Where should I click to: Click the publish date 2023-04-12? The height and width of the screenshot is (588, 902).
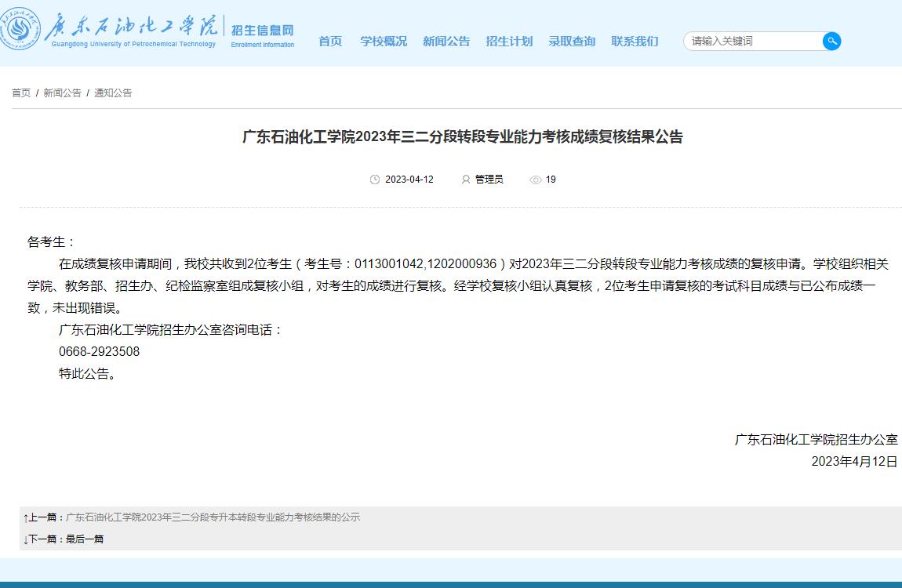[x=409, y=180]
